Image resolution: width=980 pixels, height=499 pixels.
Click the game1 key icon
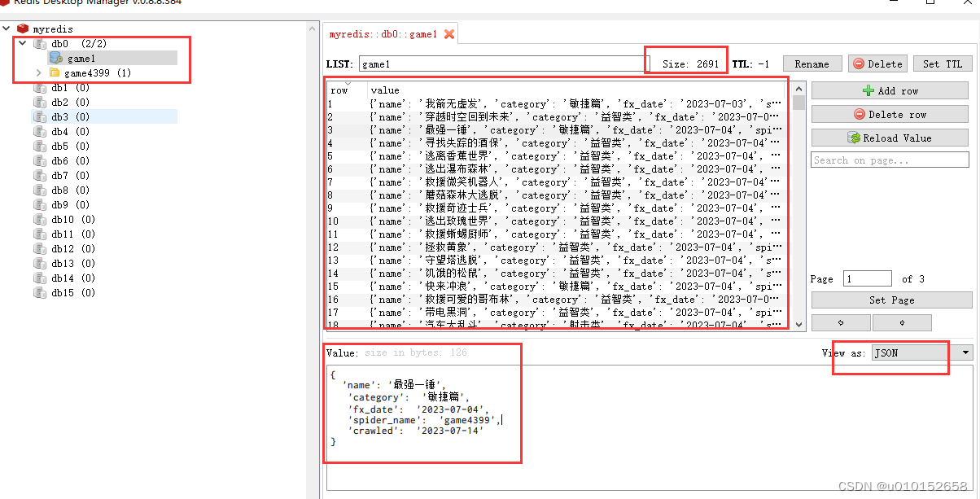[x=55, y=58]
